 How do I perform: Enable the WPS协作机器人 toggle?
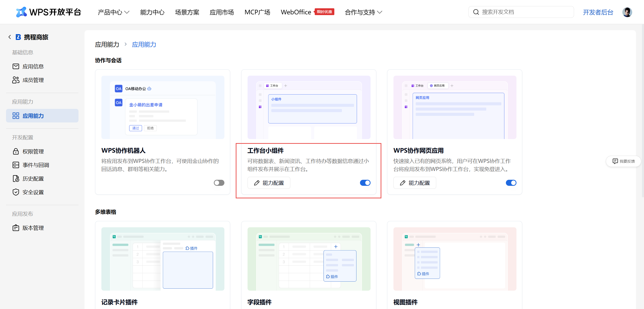click(x=219, y=183)
